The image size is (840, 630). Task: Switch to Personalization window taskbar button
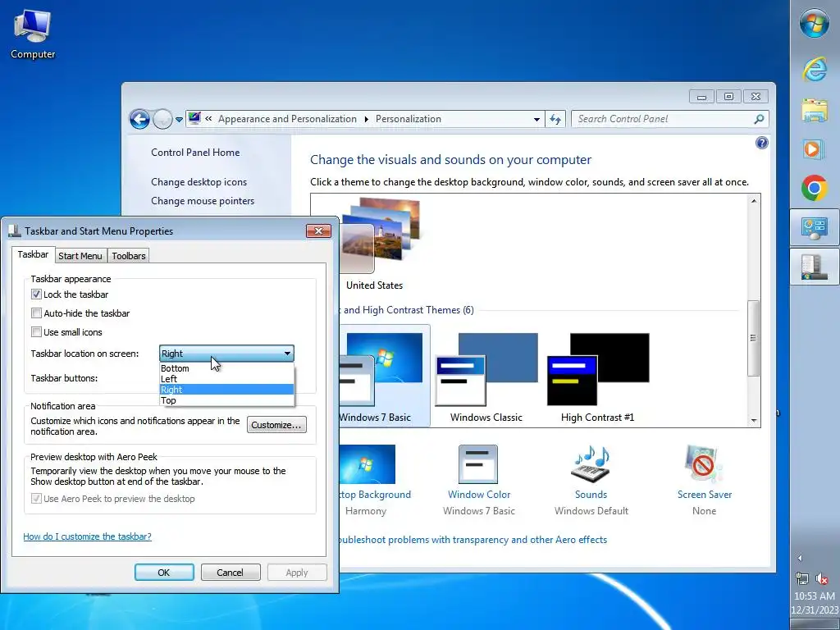tap(815, 228)
